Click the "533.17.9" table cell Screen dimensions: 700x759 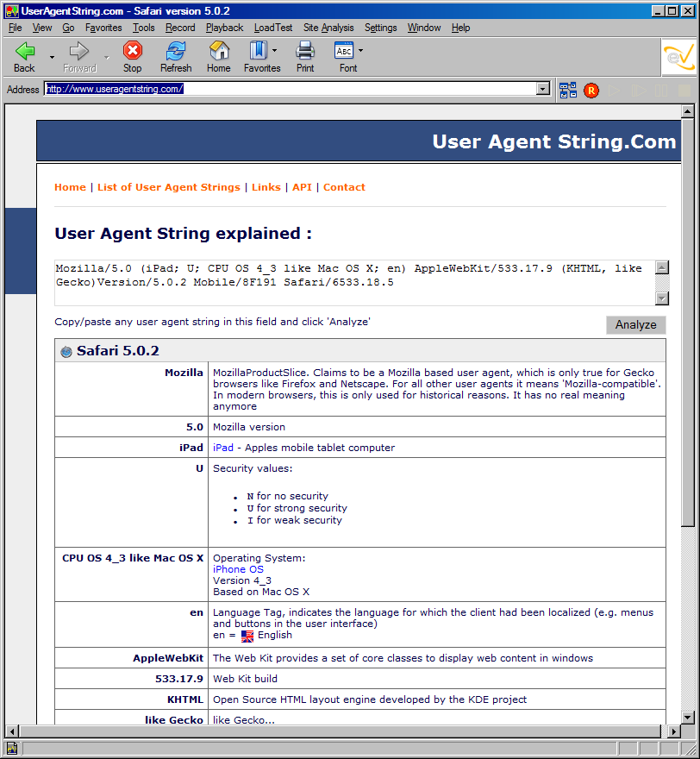coord(132,679)
